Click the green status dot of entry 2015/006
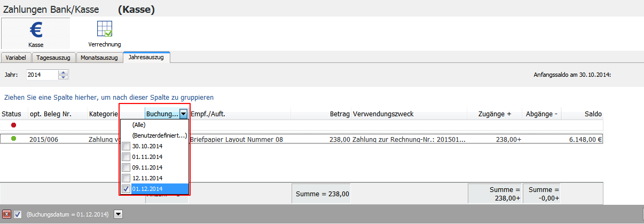Viewport: 644px width, 224px height. tap(13, 139)
